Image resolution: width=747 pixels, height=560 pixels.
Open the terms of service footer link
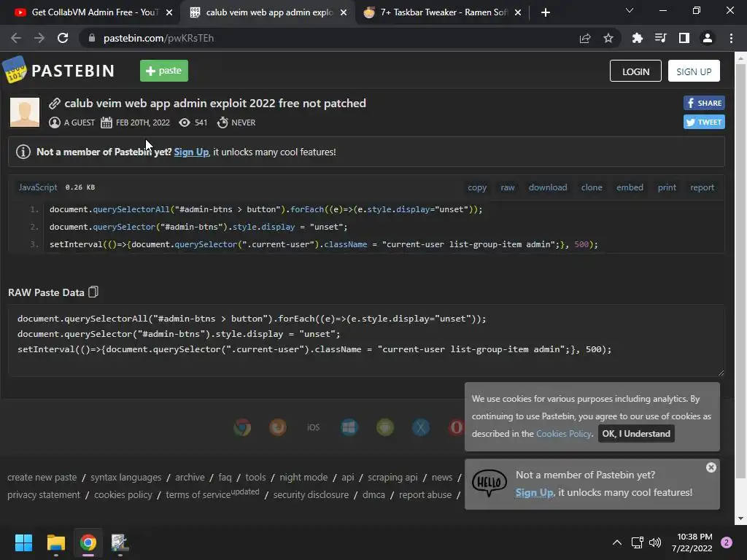point(198,495)
